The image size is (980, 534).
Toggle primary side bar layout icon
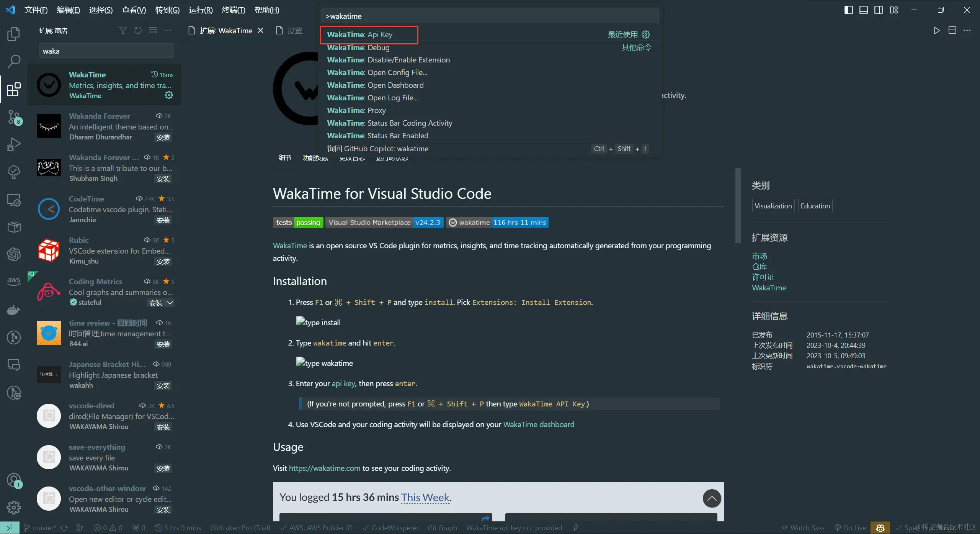pyautogui.click(x=849, y=10)
